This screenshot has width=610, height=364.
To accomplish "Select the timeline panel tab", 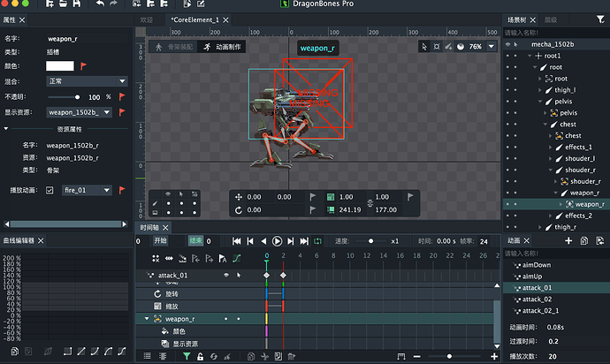I will [x=149, y=228].
